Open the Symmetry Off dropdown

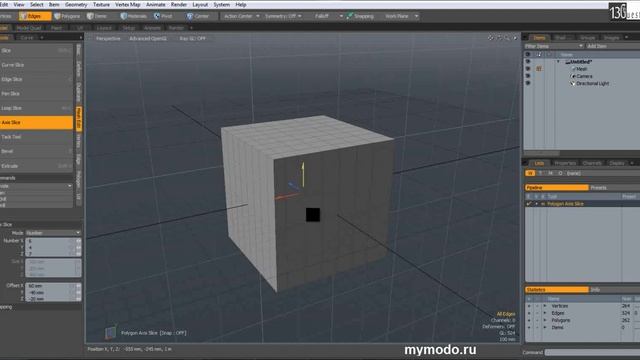point(283,16)
